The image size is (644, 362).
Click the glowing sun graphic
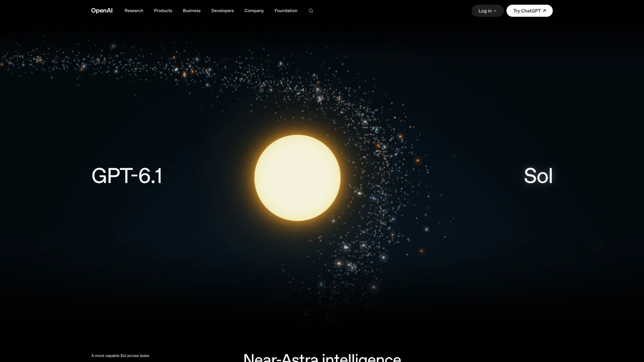click(x=297, y=178)
